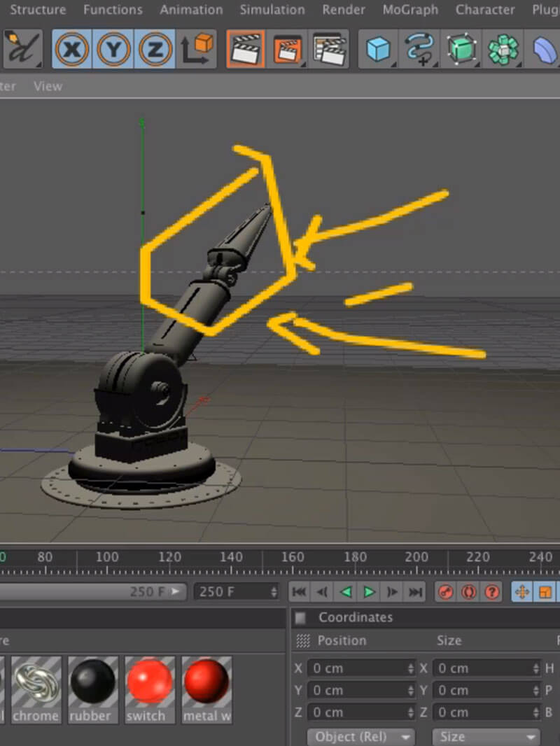This screenshot has height=746, width=560.
Task: Open the Animation menu
Action: coord(191,10)
